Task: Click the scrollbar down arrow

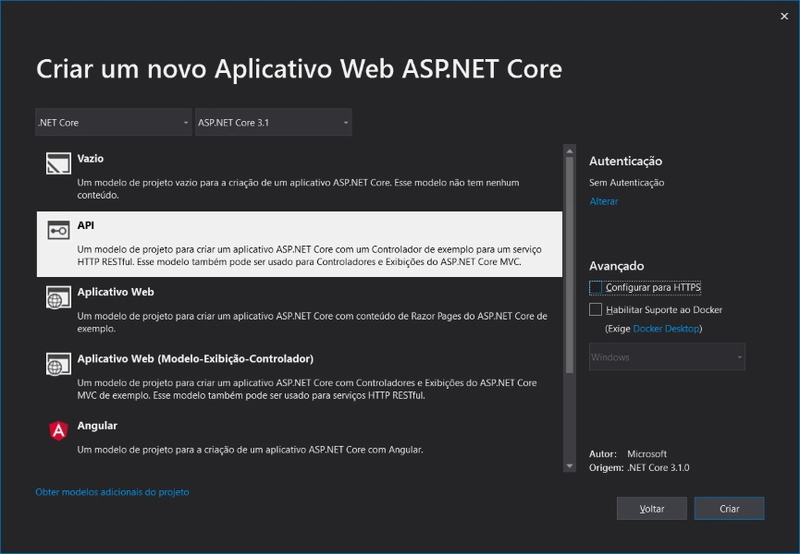Action: tap(570, 466)
